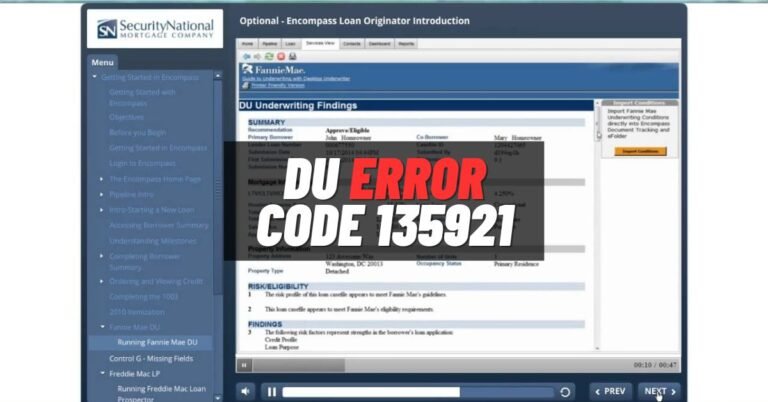Viewport: 768px width, 402px height.
Task: Click the 'SUMMARY' section heading
Action: pos(266,122)
